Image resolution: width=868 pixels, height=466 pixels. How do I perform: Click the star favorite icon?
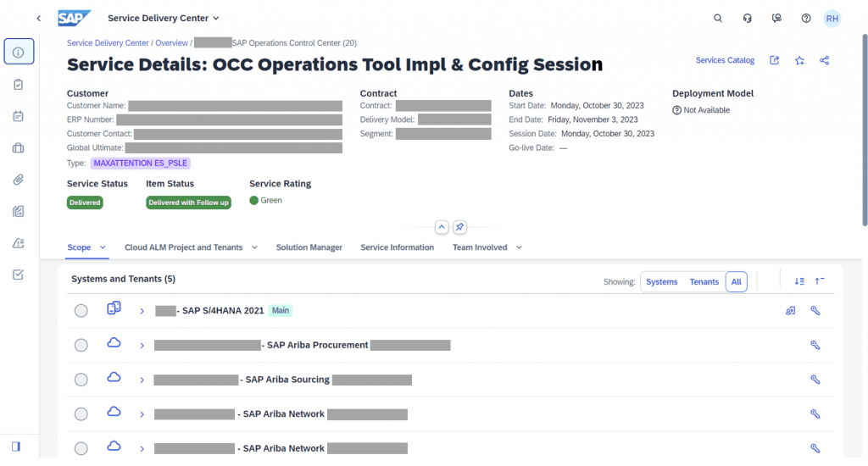799,60
